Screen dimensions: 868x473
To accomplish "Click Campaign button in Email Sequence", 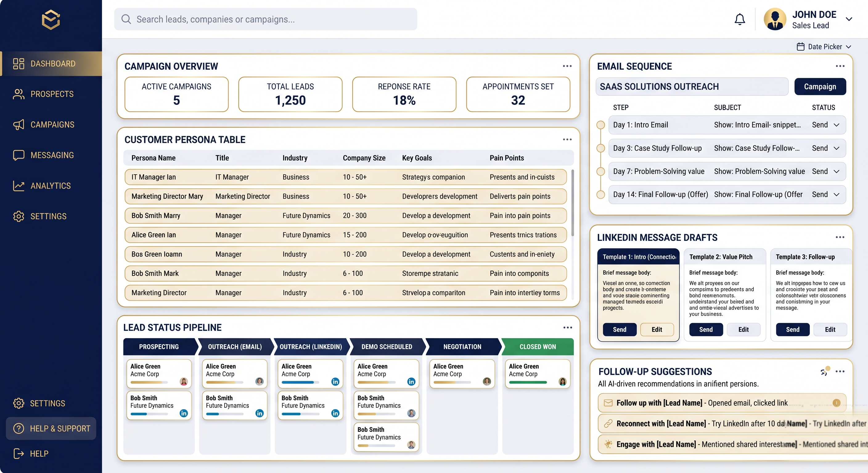I will (820, 87).
